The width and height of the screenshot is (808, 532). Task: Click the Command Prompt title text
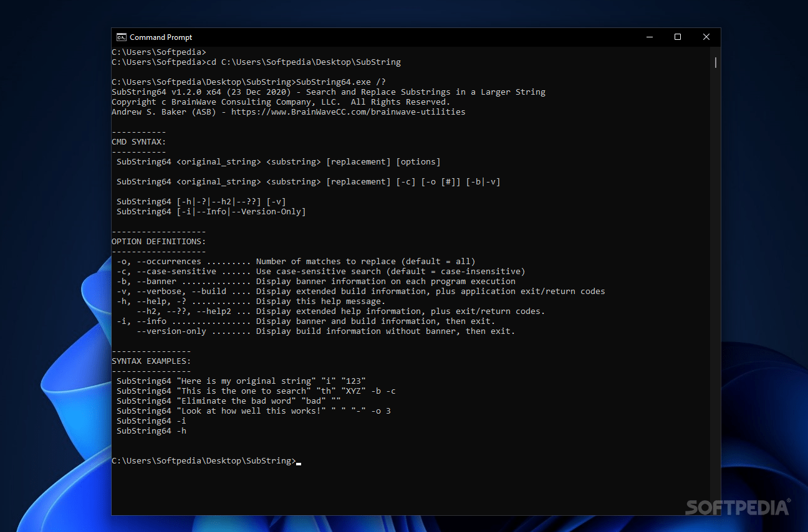[x=161, y=37]
